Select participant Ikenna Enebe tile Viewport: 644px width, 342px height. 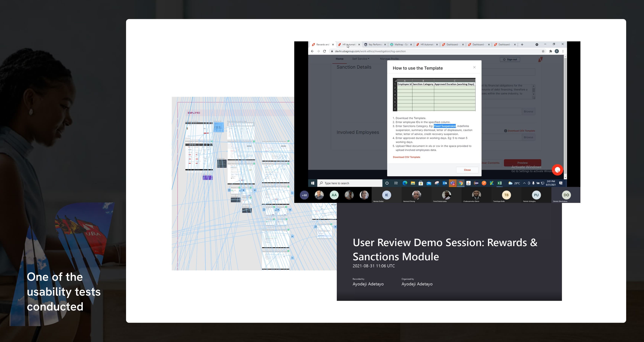point(387,195)
